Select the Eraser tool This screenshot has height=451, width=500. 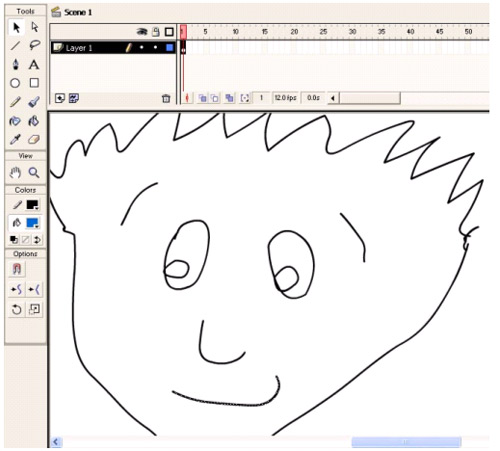point(34,139)
